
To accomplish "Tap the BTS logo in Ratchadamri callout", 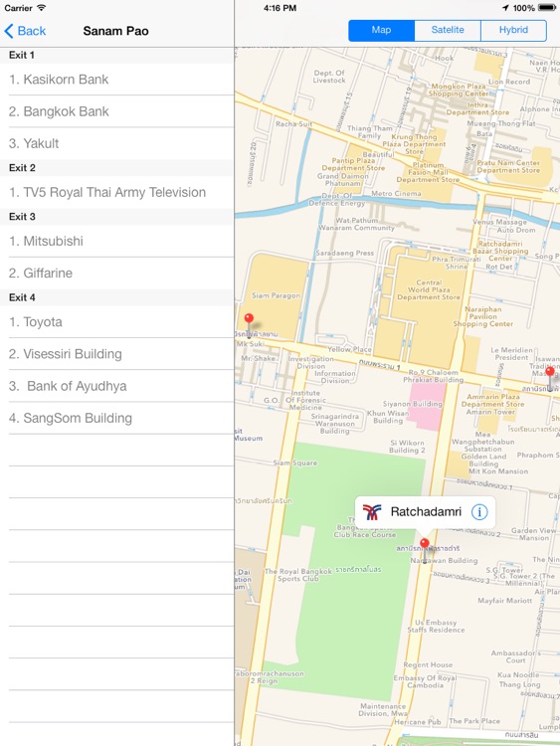I will 372,512.
